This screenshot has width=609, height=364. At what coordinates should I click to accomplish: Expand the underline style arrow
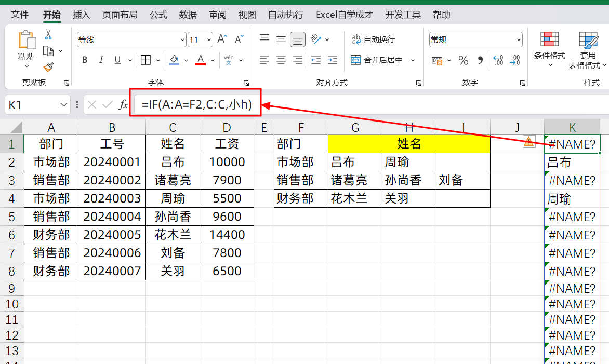point(130,61)
